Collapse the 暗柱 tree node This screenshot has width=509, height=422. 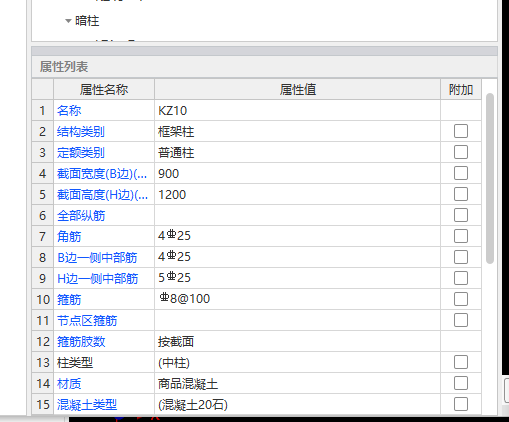[x=68, y=21]
